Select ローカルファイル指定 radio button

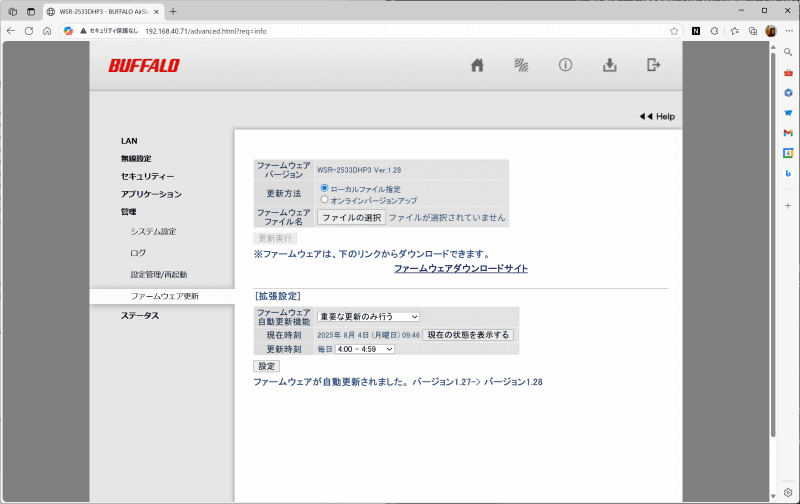click(324, 188)
